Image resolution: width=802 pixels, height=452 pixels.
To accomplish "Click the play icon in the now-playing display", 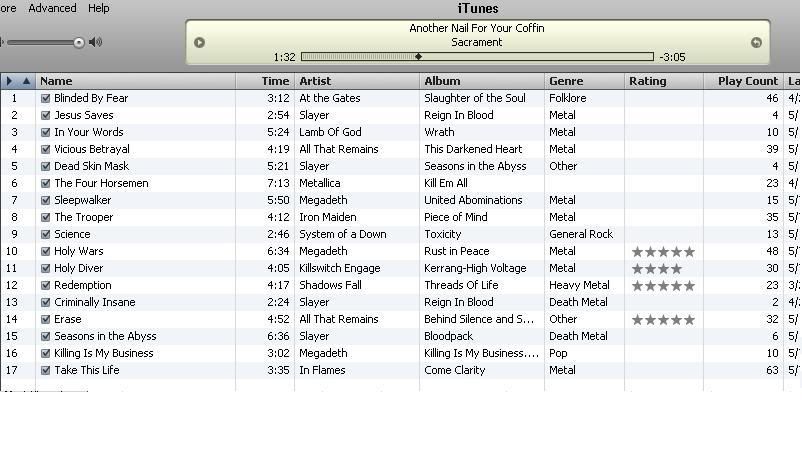I will point(199,42).
